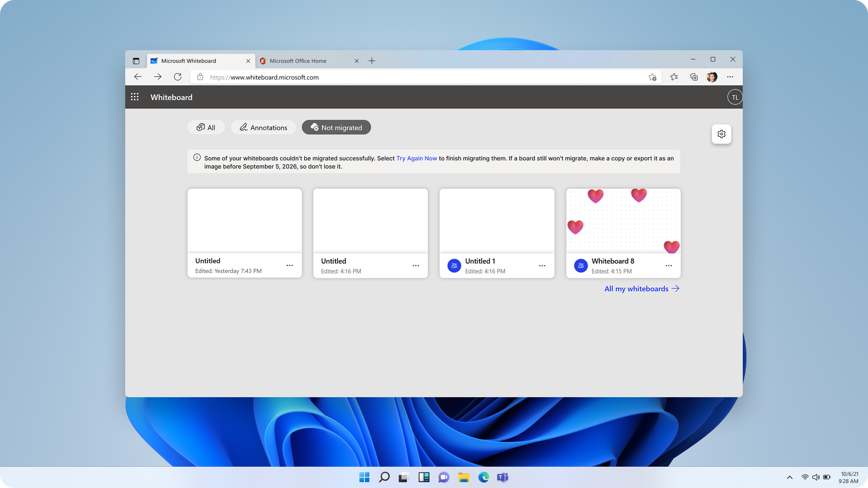Show hidden system tray icons

coord(790,477)
